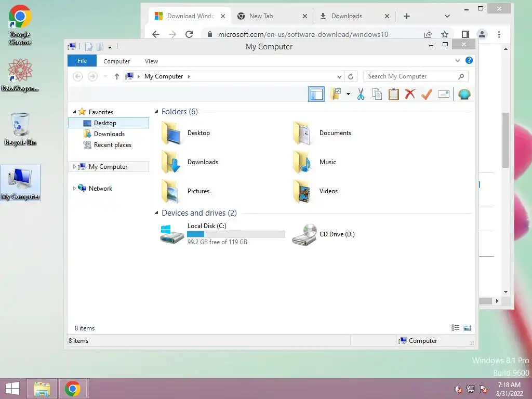Select Downloads under Favorites
The width and height of the screenshot is (532, 399).
coord(109,134)
